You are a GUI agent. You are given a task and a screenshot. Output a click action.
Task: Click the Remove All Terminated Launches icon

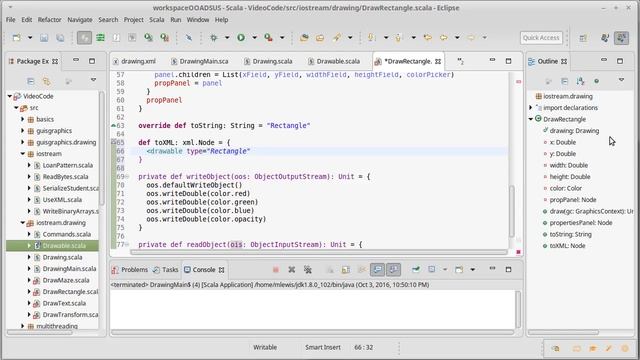[308, 269]
